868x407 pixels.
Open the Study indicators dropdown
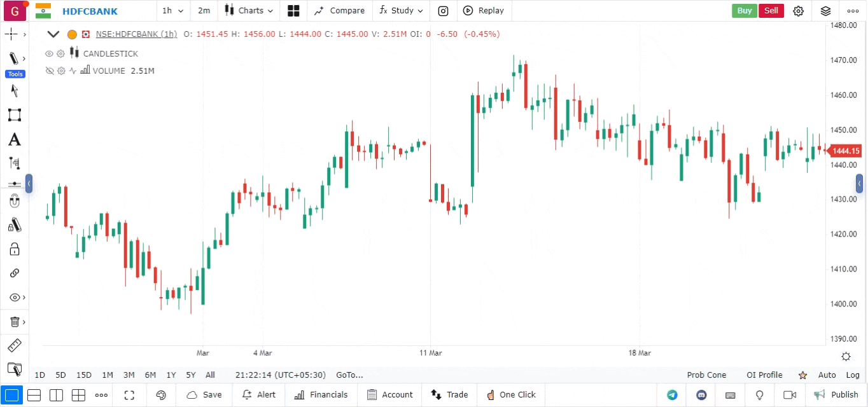click(x=401, y=11)
